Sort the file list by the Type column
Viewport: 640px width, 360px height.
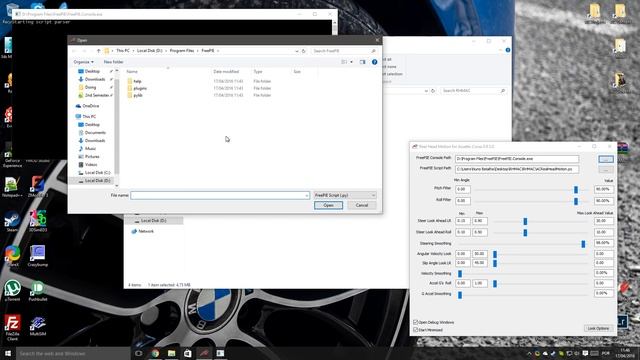[x=258, y=72]
